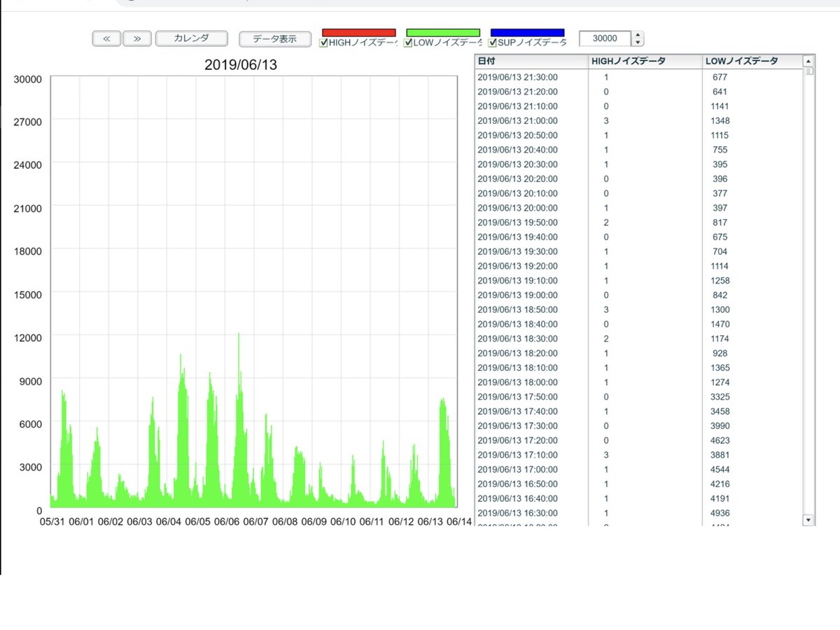Screen dimensions: 840x630
Task: Select row 2019/06/13 19:00:00
Action: 638,295
